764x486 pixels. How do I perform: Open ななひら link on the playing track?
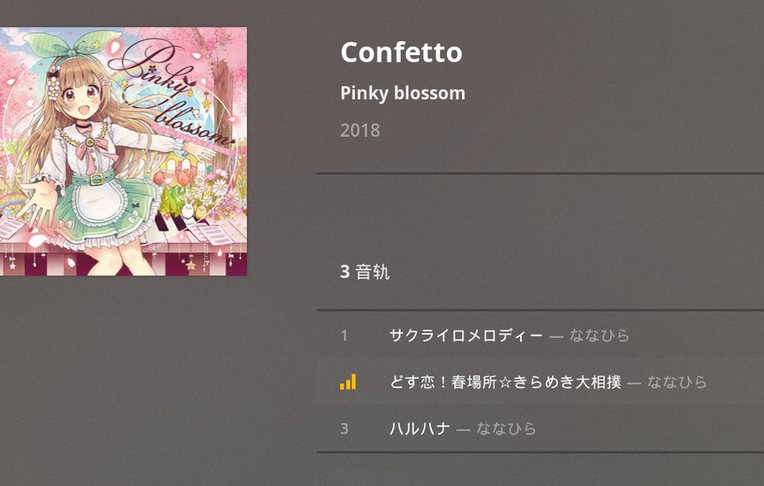(x=677, y=382)
